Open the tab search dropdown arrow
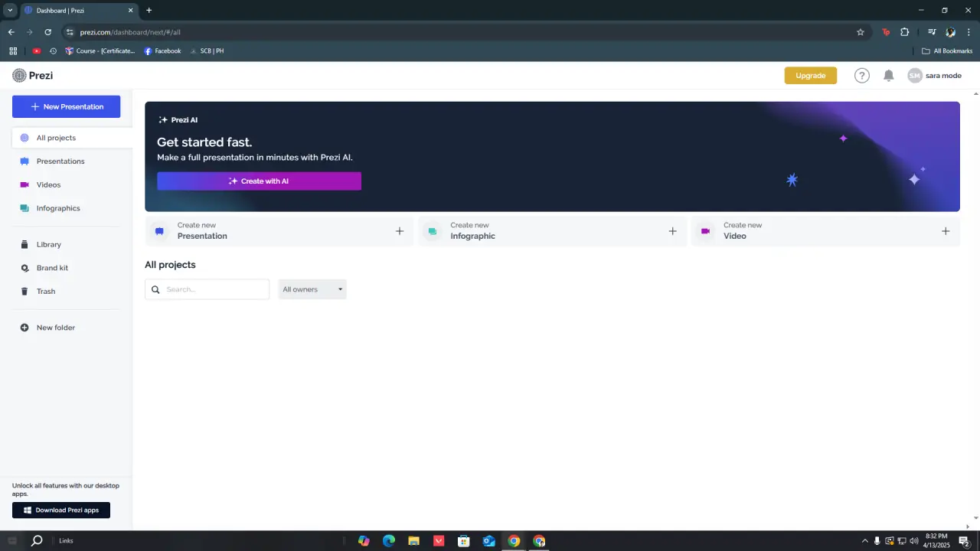This screenshot has width=980, height=551. 10,10
